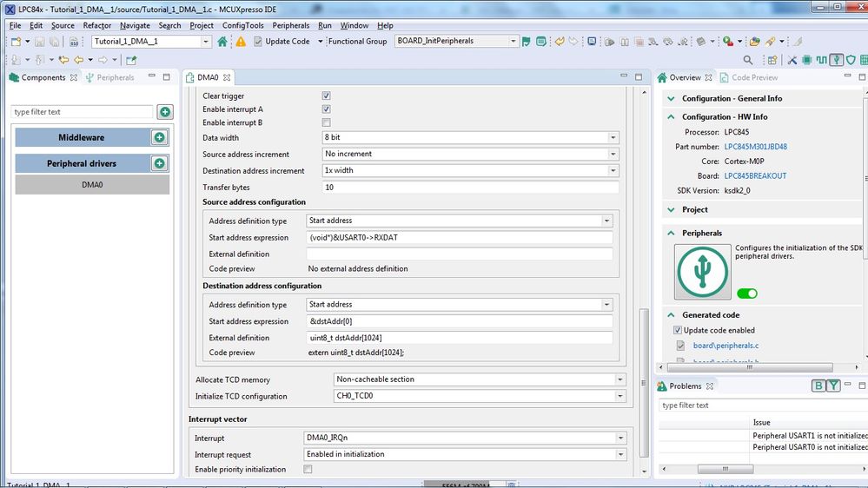Uncheck Enable interrupt A checkbox
This screenshot has height=488, width=868.
click(x=326, y=109)
